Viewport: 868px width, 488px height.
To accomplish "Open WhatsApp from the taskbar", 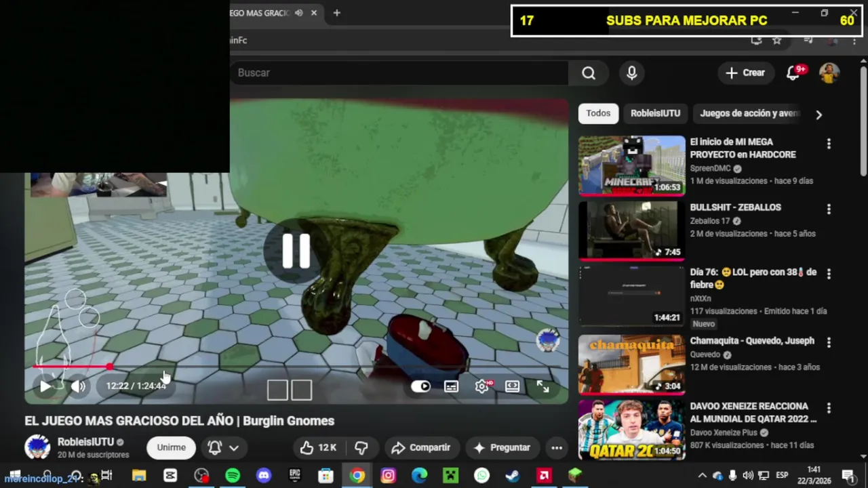I will click(x=481, y=476).
